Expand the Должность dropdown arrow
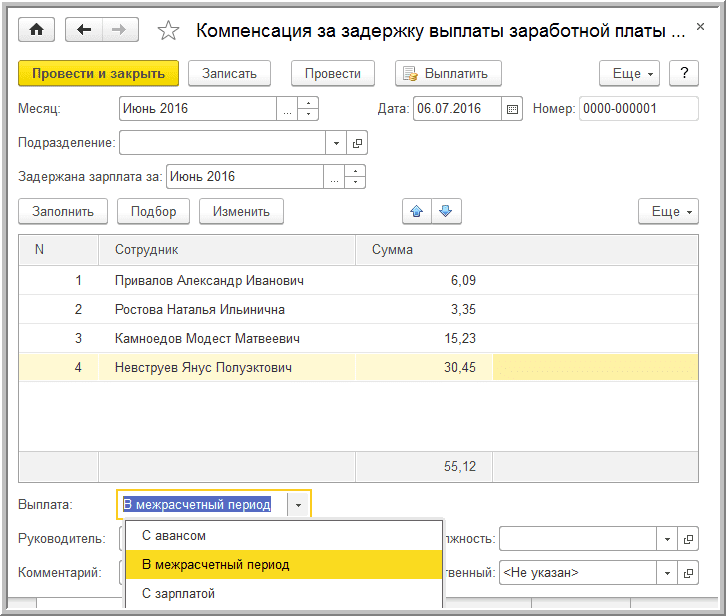 (667, 539)
